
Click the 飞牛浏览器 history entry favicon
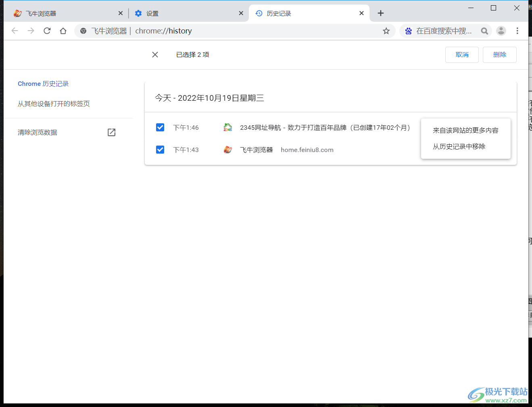pyautogui.click(x=228, y=150)
